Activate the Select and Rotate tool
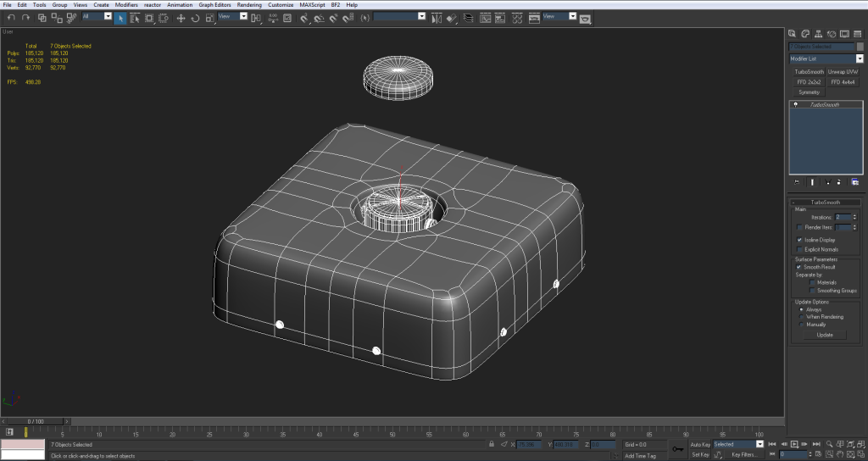The height and width of the screenshot is (461, 868). click(x=195, y=17)
